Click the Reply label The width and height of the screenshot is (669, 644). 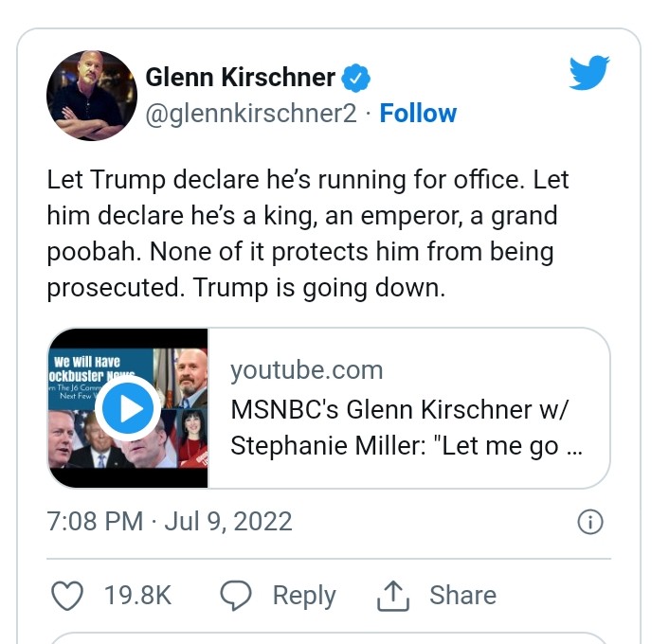(303, 595)
